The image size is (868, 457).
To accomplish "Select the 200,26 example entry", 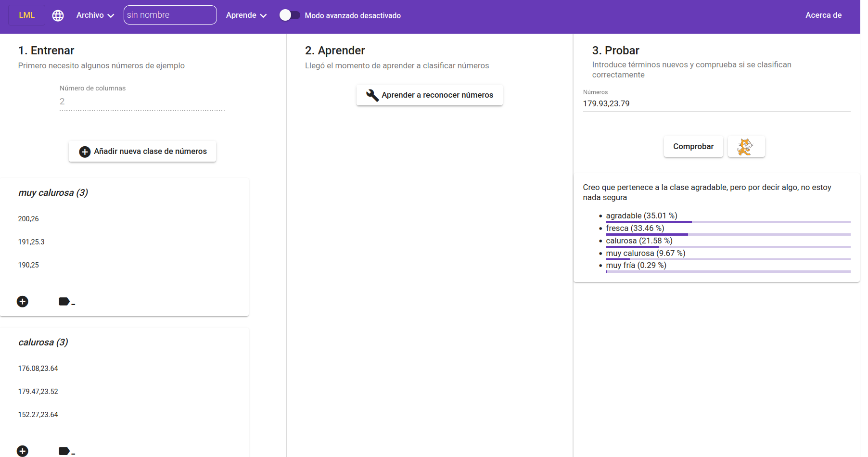I will point(29,219).
